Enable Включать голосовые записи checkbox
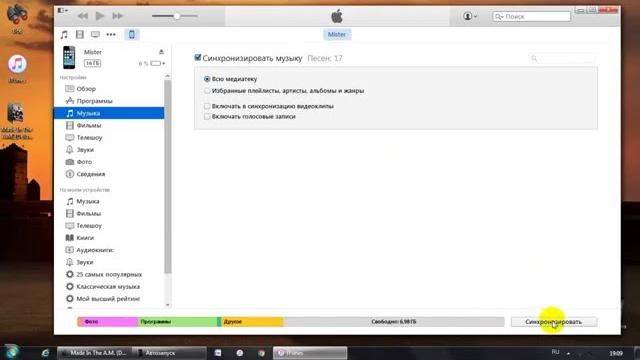640x360 pixels. pyautogui.click(x=207, y=117)
